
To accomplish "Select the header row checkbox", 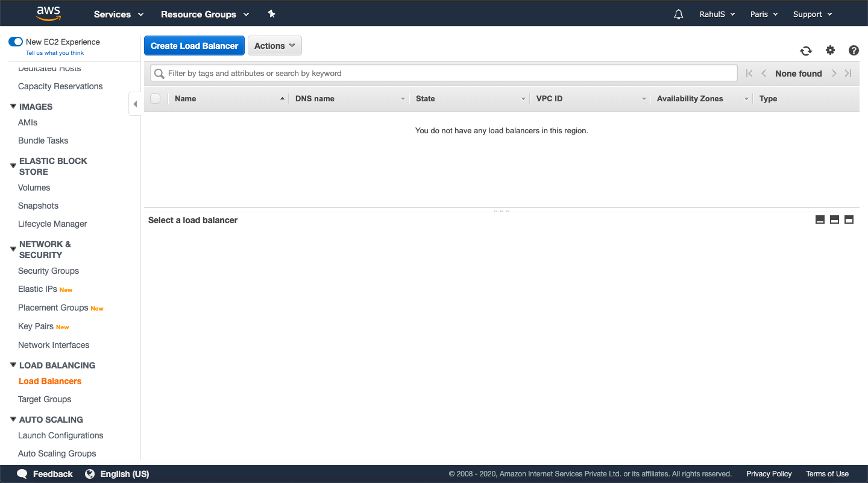I will (156, 98).
